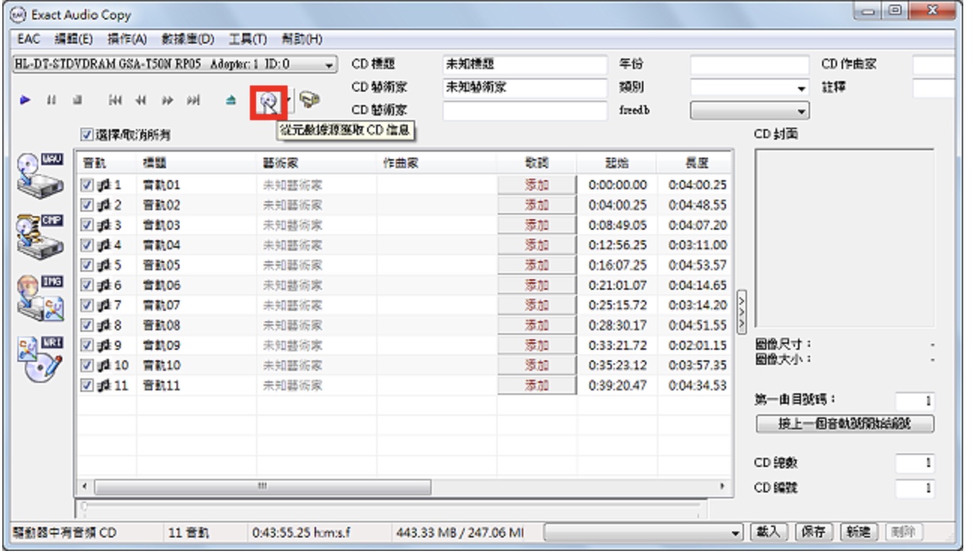Click the CD cover art area
Screen dimensions: 973x560
(x=844, y=239)
